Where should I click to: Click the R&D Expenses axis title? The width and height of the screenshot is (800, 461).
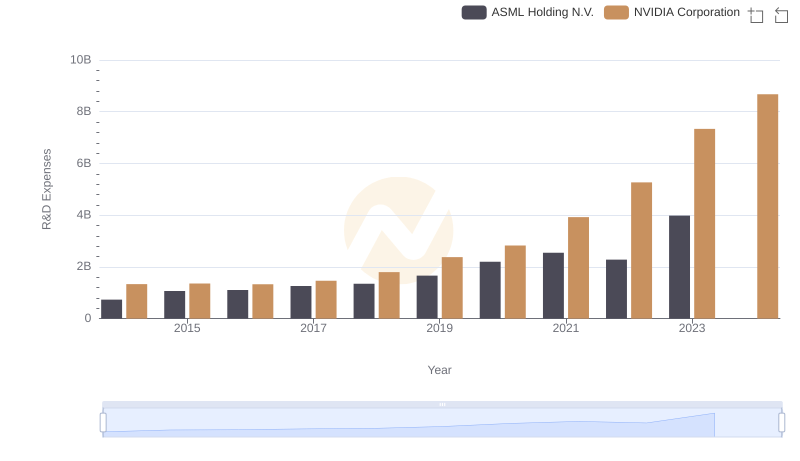click(x=46, y=189)
